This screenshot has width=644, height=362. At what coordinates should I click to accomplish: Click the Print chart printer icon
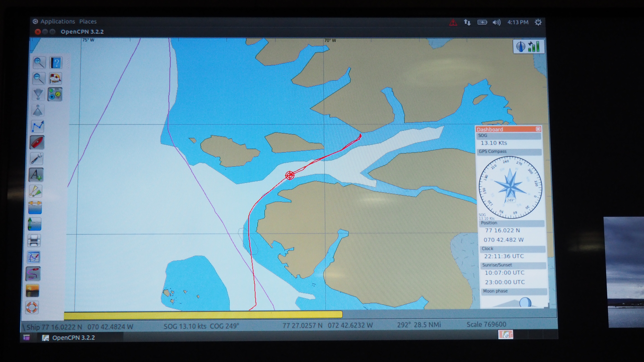[34, 241]
